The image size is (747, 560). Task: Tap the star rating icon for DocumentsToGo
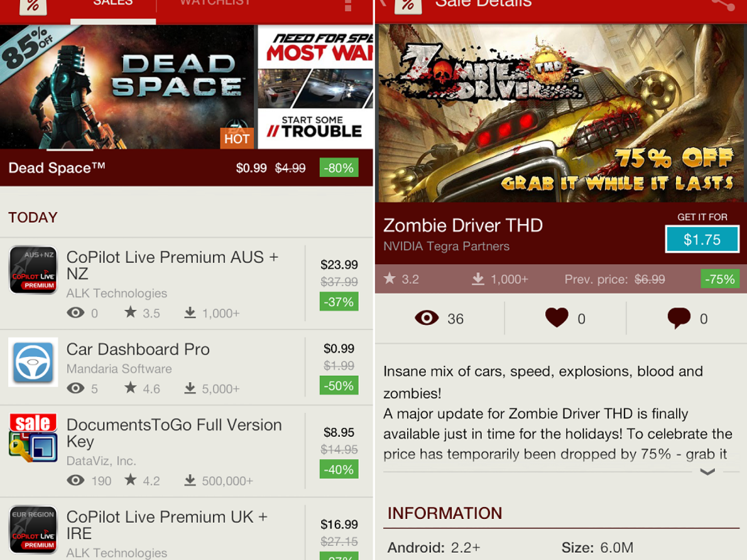(131, 479)
